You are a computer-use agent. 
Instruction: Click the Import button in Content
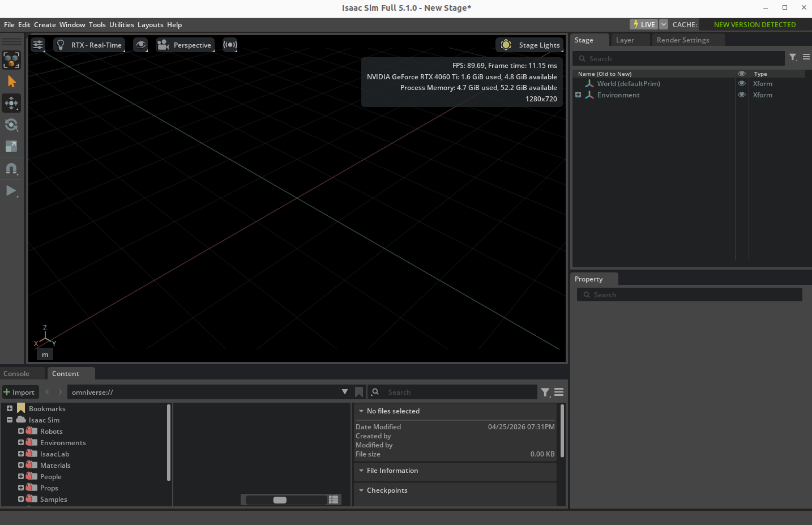(x=19, y=392)
